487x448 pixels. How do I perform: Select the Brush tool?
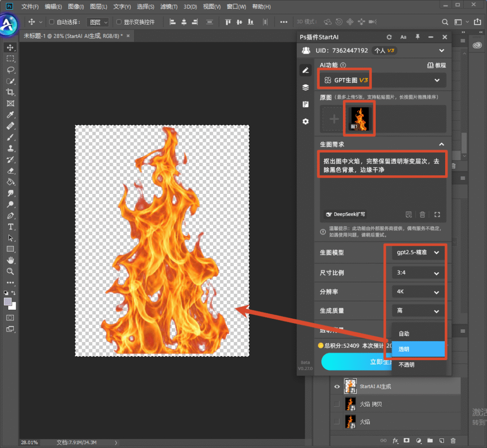tap(10, 137)
